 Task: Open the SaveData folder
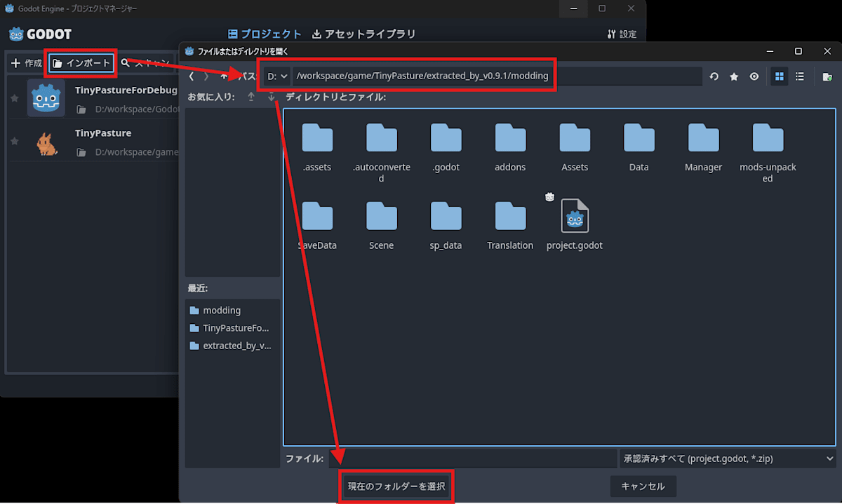tap(317, 225)
